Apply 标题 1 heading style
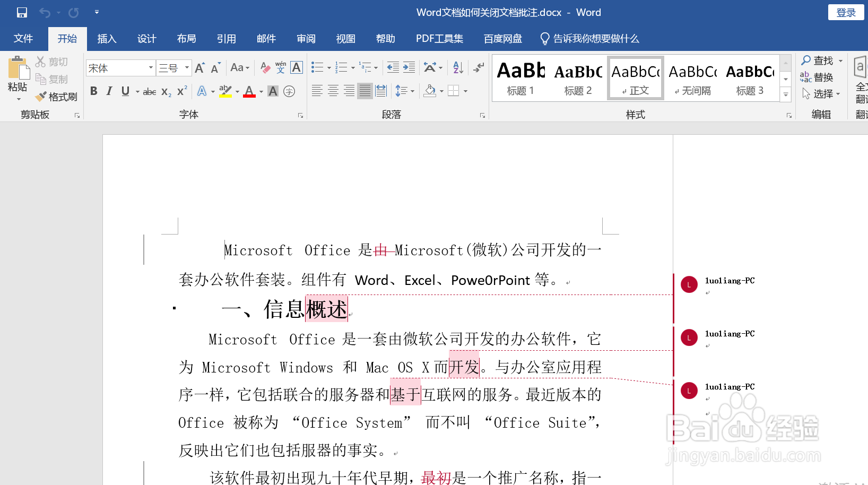This screenshot has width=868, height=485. [520, 78]
